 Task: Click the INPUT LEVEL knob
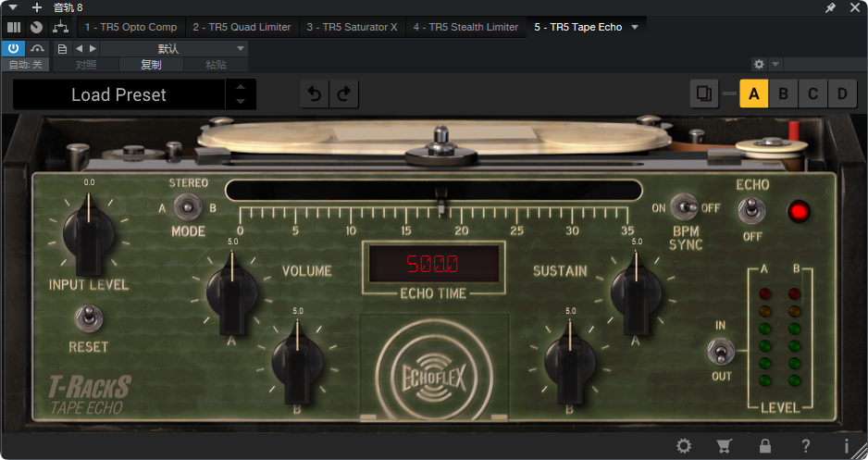pos(88,234)
